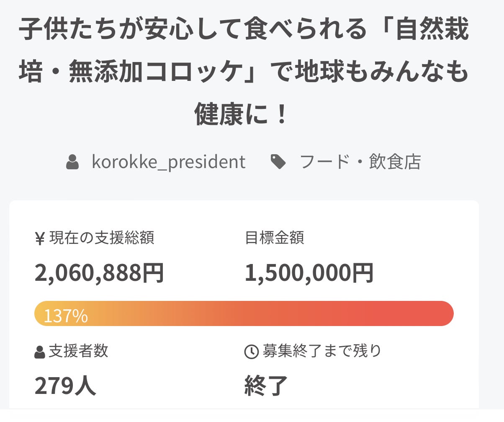Click the yen icon next to 現在の支援総額
Viewport: 504px width, 422px height.
[40, 239]
